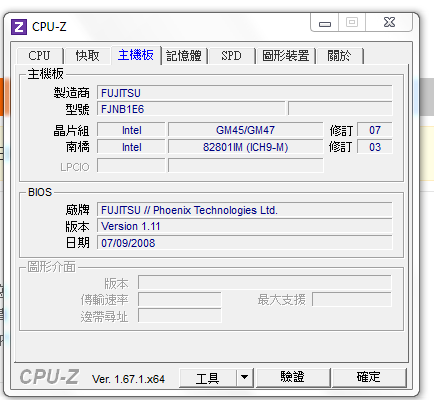Select the 主機板 mainboard tab
Screen dimensions: 434x400
pyautogui.click(x=136, y=55)
